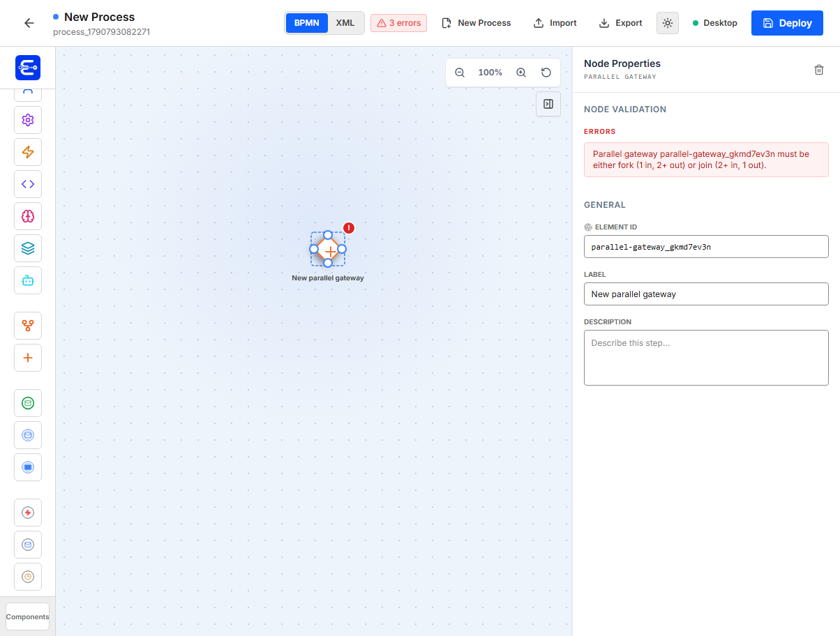This screenshot has width=840, height=636.
Task: Open the app logo home
Action: pos(28,68)
